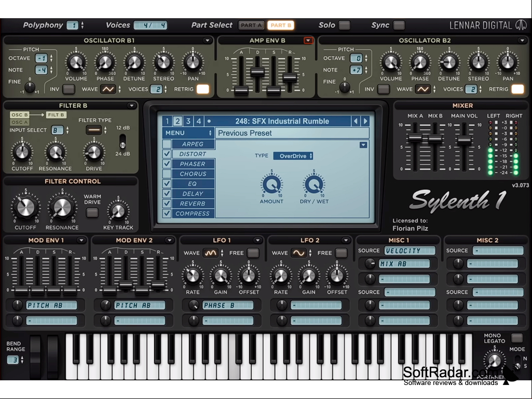The height and width of the screenshot is (399, 532).
Task: Select the Oscillator B1 waveform icon
Action: pos(108,89)
